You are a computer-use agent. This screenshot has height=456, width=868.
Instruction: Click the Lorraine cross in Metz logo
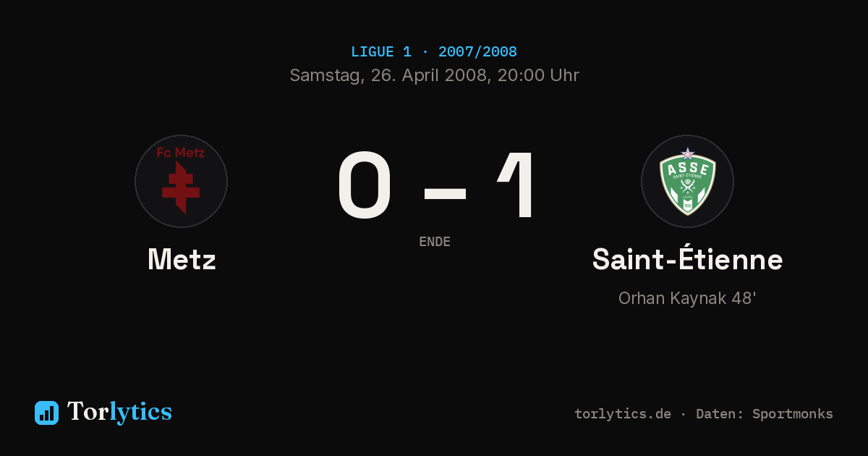point(181,187)
